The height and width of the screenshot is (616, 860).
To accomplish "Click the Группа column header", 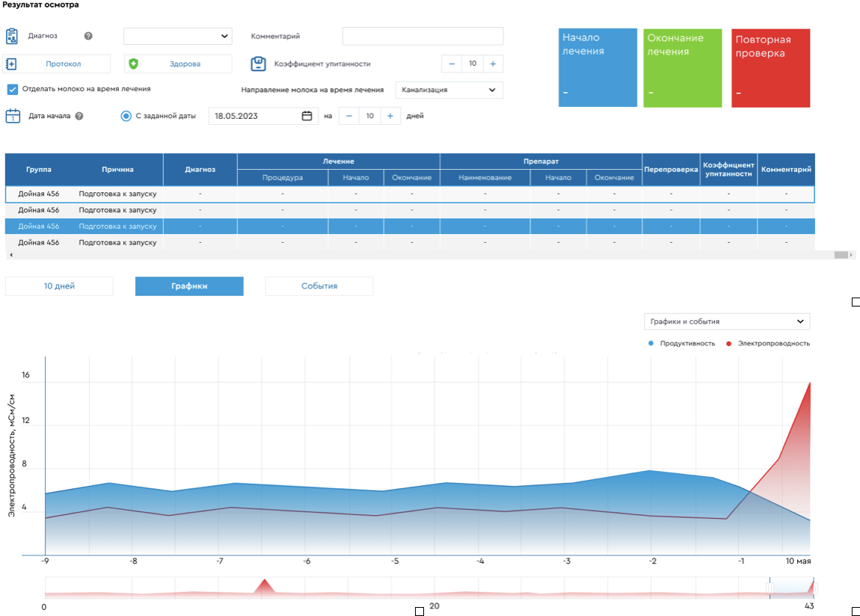I will coord(38,170).
